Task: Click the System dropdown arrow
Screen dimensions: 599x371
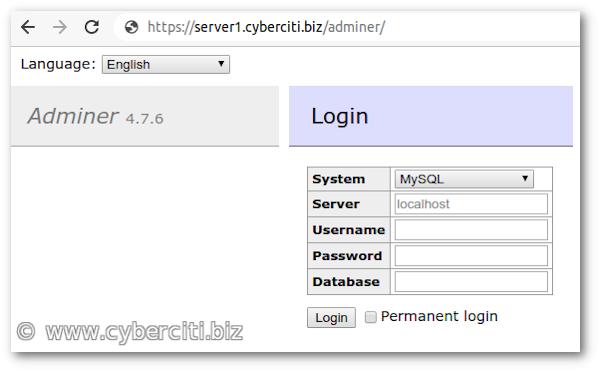Action: [x=525, y=178]
